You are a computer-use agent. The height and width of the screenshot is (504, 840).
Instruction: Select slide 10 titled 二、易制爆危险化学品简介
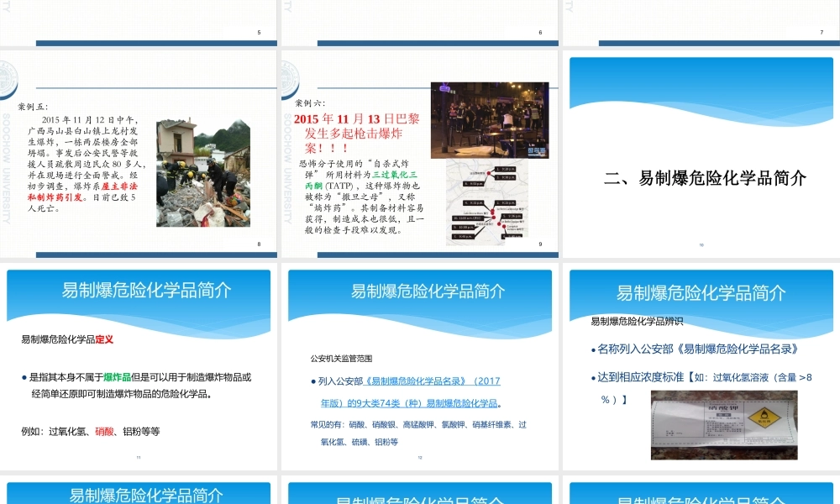(x=701, y=155)
